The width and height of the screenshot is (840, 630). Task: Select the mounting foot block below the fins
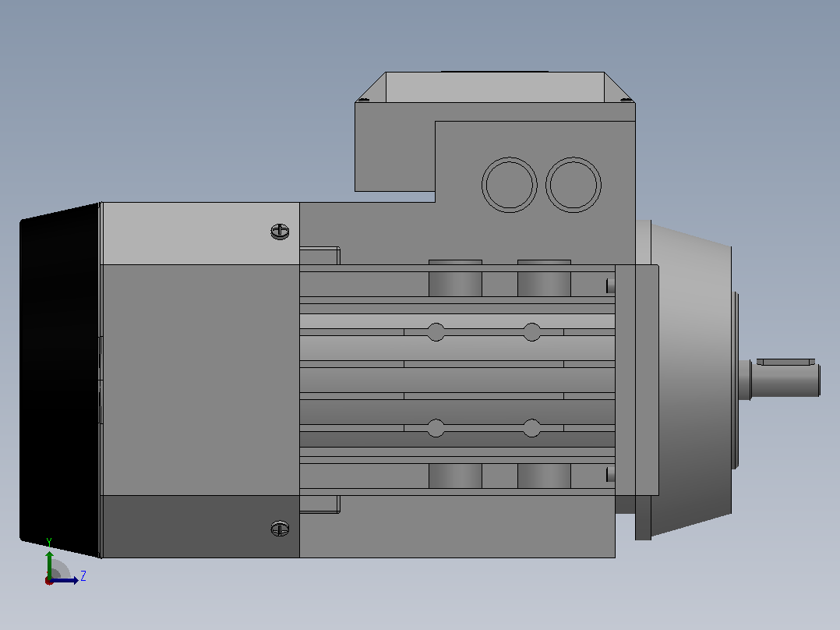(x=457, y=526)
